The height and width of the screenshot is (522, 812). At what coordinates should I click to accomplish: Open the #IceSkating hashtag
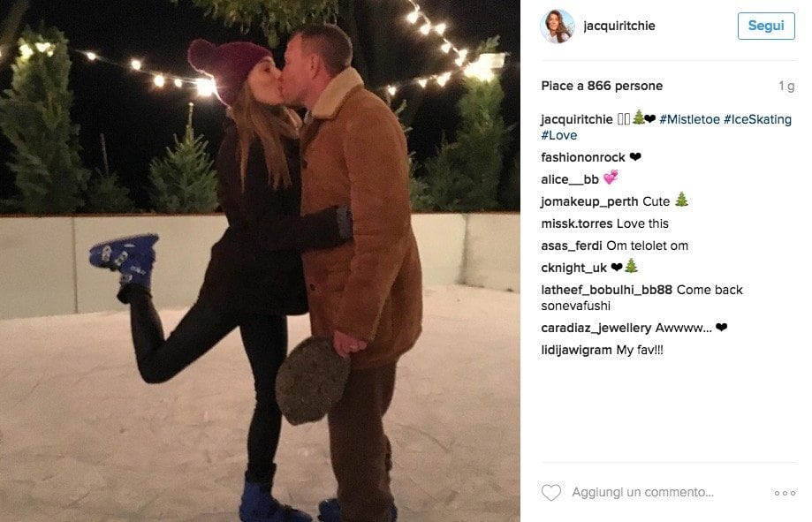(x=757, y=119)
